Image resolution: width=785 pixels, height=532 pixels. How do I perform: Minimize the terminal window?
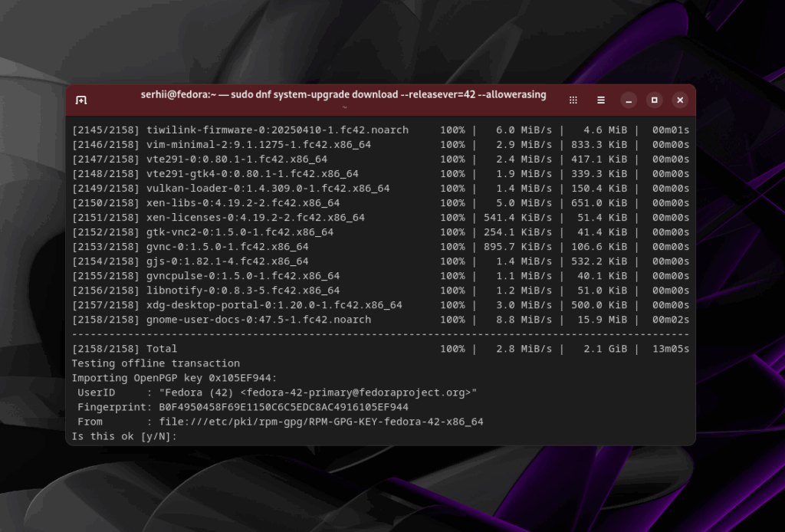coord(629,100)
